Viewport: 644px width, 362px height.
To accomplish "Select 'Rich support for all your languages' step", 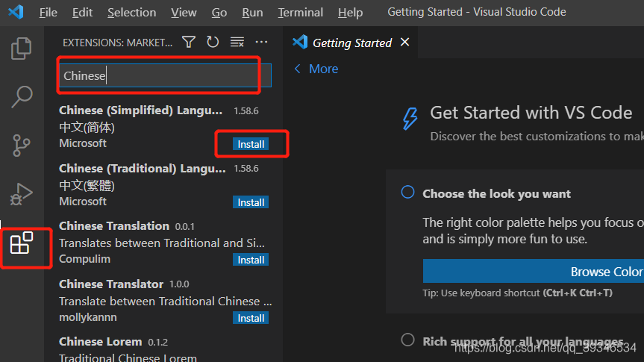I will (x=522, y=341).
